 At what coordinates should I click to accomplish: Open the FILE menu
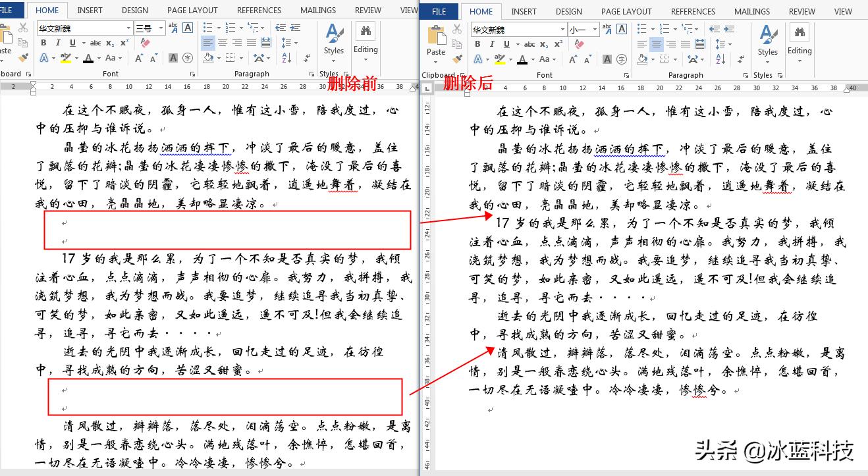[9, 10]
